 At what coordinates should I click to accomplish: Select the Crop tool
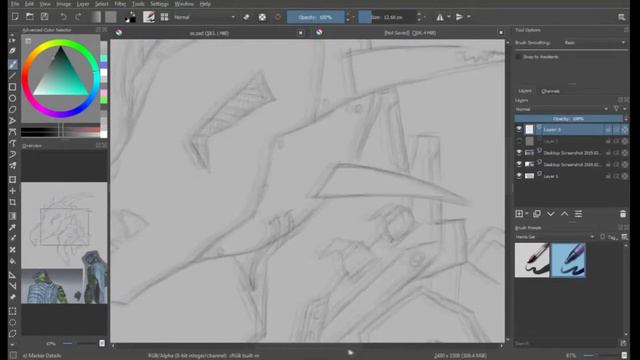tap(13, 202)
